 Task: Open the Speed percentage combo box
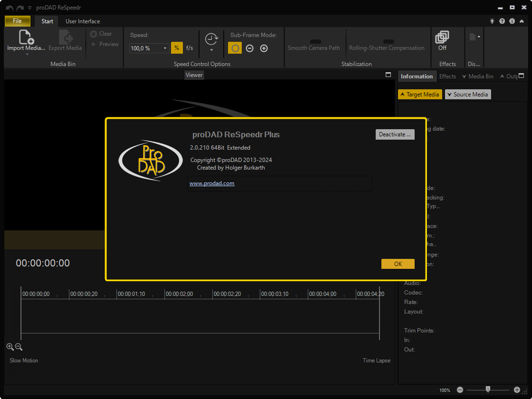point(149,48)
